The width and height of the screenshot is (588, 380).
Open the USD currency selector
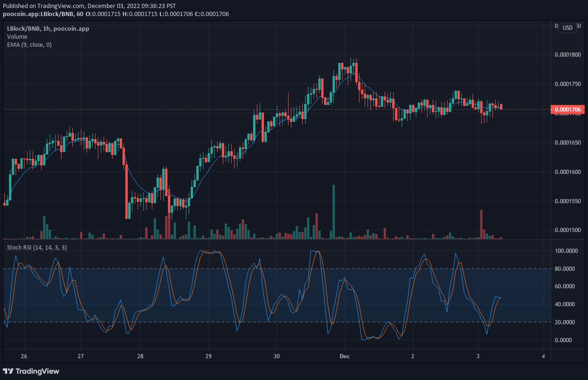tap(567, 28)
